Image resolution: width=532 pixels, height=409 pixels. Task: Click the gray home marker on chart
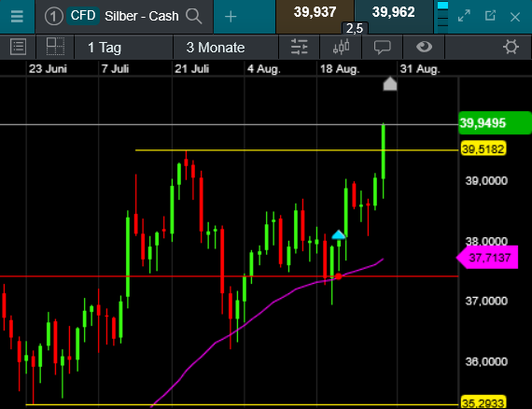[390, 84]
